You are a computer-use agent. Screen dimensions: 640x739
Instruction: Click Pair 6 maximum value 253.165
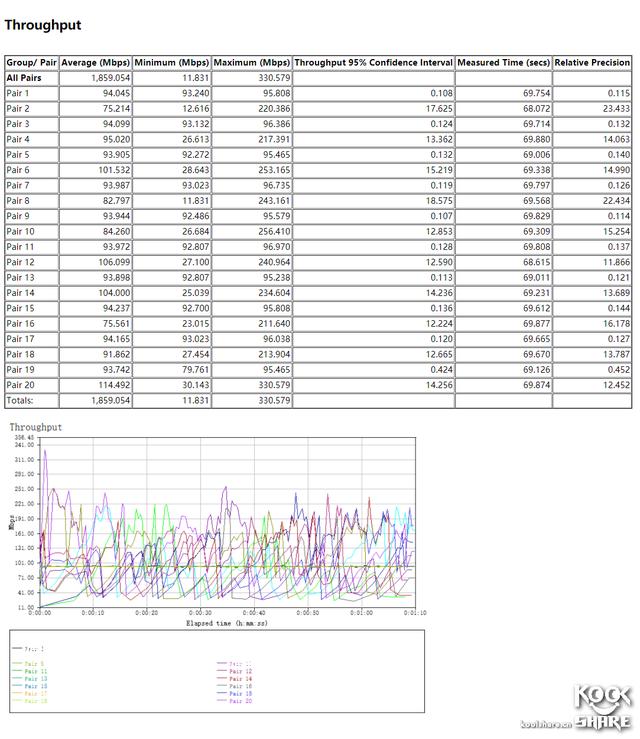tap(274, 170)
